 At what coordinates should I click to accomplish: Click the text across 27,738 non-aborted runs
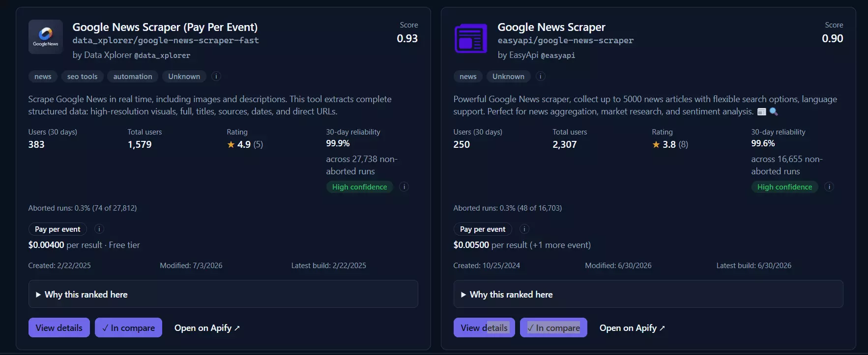click(x=362, y=165)
